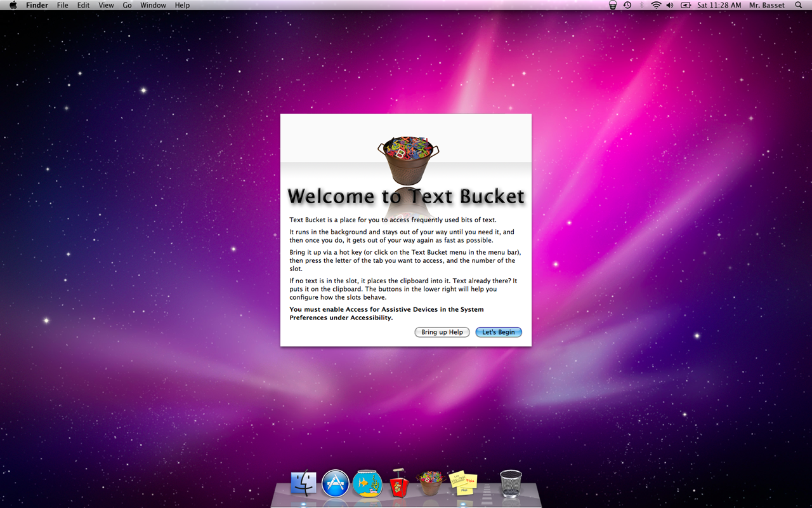812x508 pixels.
Task: Launch Finder from the Dock
Action: click(303, 483)
